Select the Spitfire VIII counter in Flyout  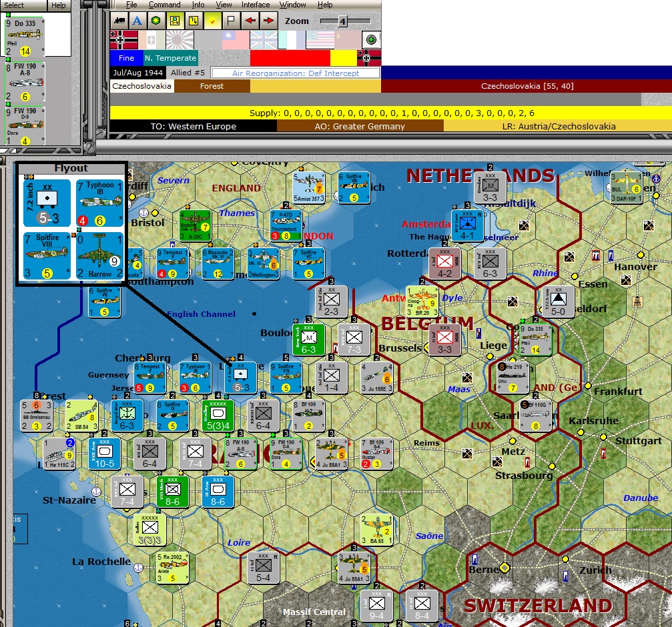tap(47, 256)
